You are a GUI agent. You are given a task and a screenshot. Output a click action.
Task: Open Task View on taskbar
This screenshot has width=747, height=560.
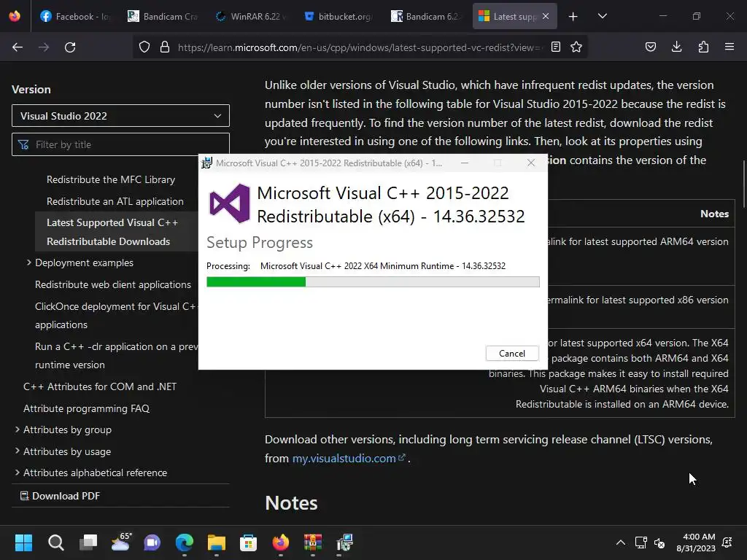click(x=88, y=542)
